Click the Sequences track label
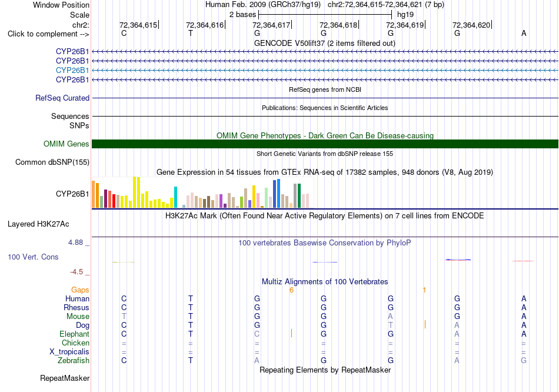559x392 pixels. [70, 117]
